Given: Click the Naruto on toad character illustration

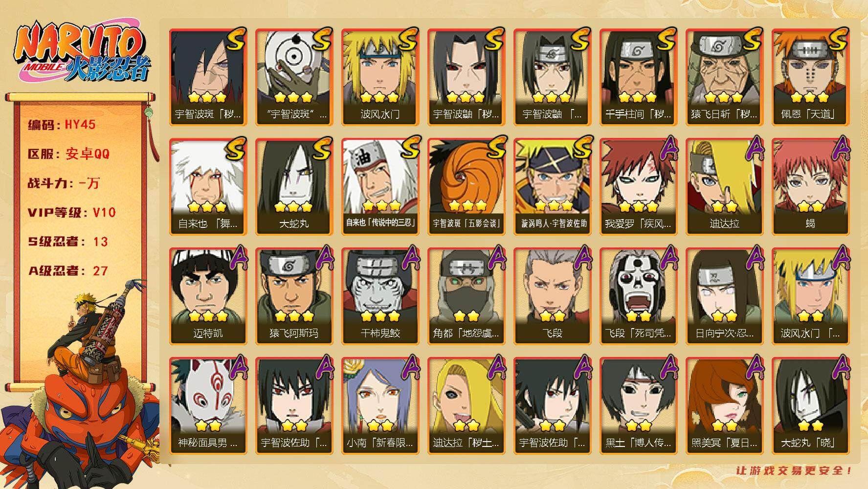Looking at the screenshot, I should click(81, 386).
